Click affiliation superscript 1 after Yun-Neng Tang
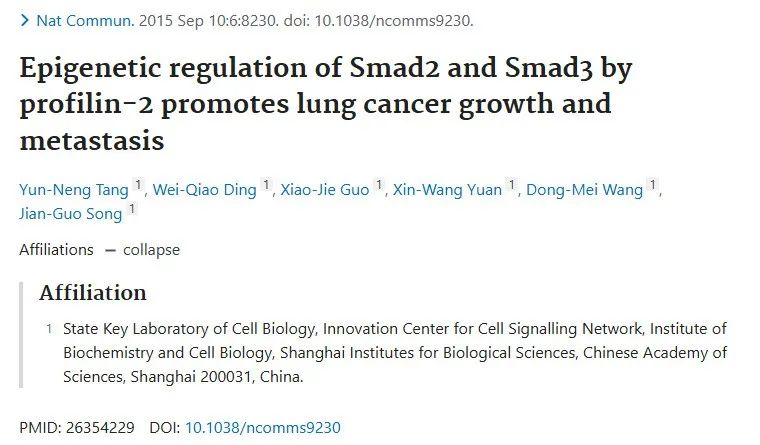The image size is (760, 445). pyautogui.click(x=138, y=185)
